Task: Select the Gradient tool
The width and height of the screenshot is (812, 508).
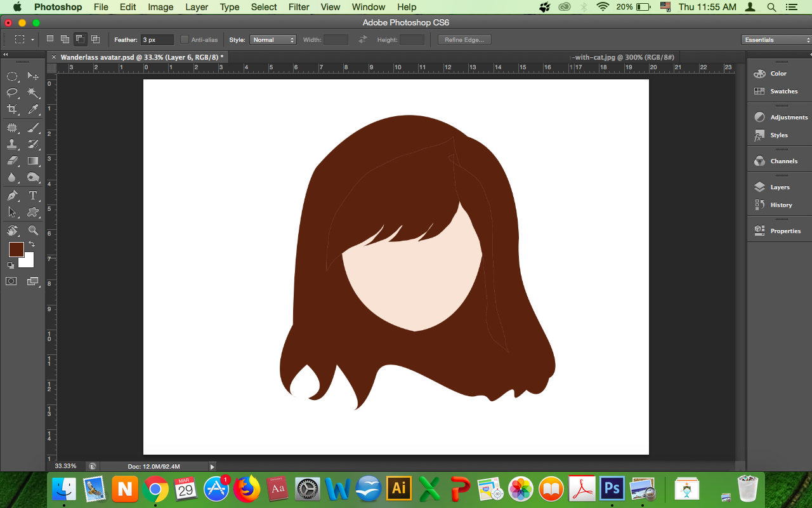Action: tap(34, 161)
